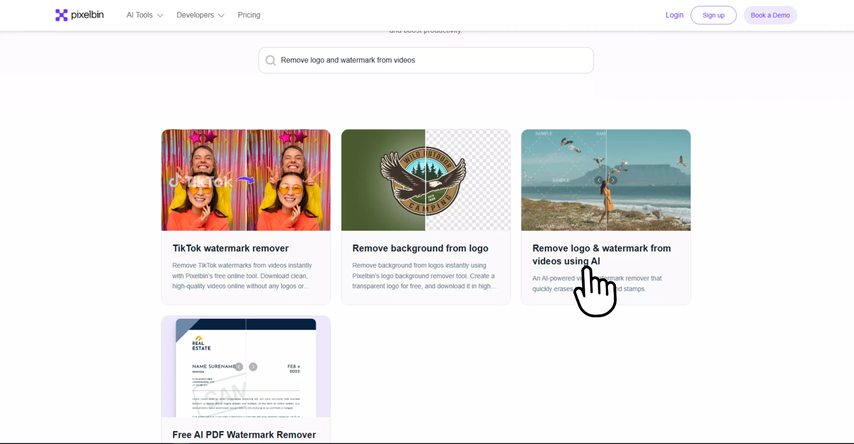
Task: Click right slider arrow on beach image
Action: click(613, 180)
